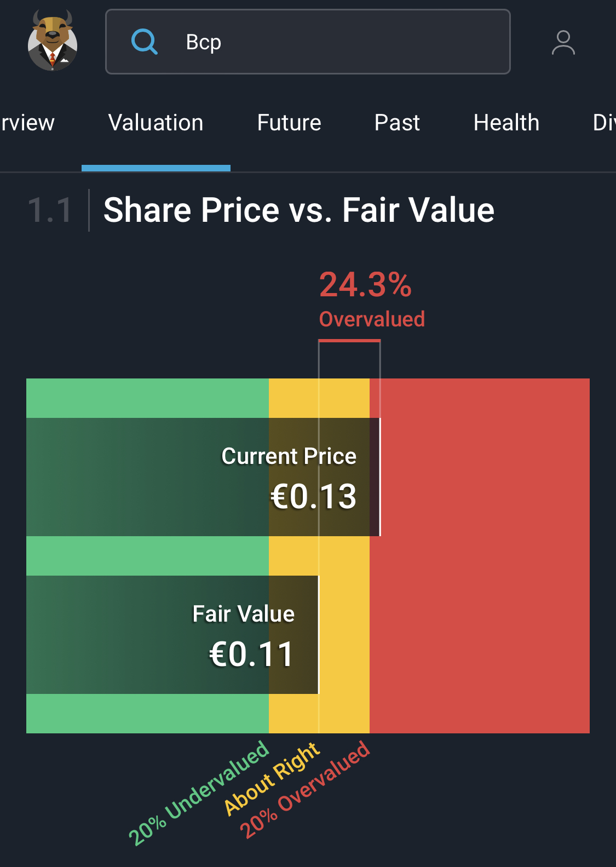The width and height of the screenshot is (616, 867).
Task: Click the 20% Undervalued axis label
Action: click(198, 792)
